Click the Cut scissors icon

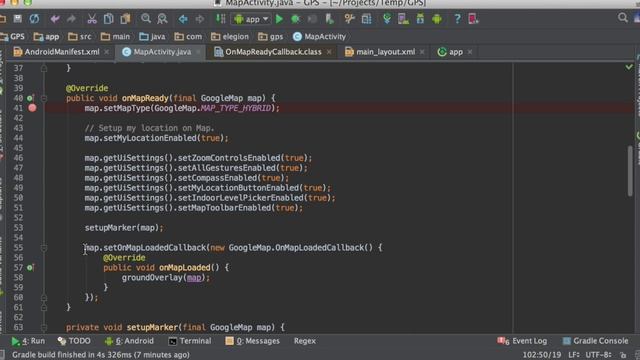pyautogui.click(x=92, y=19)
